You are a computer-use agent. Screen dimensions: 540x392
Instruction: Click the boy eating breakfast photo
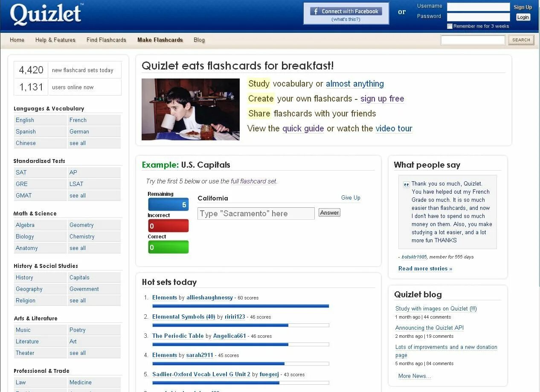pos(191,109)
